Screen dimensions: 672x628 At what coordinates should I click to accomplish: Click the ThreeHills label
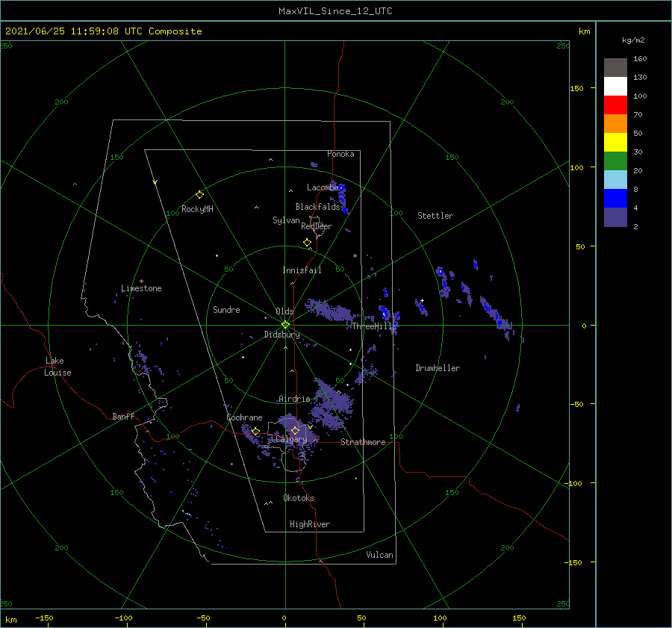coord(374,326)
